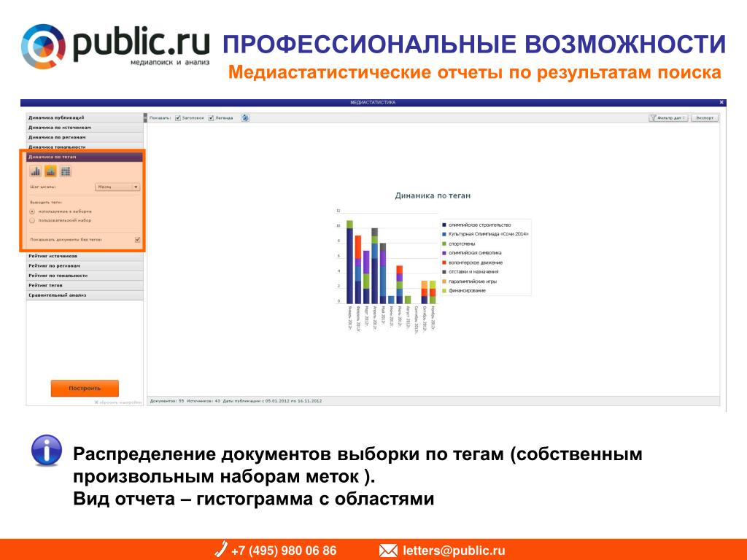
Task: Close the Медиастатистика window
Action: 721,102
